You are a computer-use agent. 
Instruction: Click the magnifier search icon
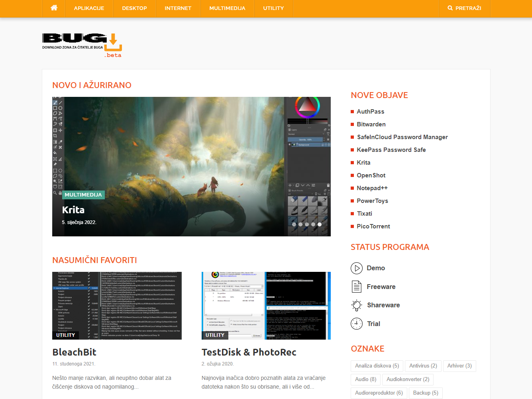tap(450, 8)
